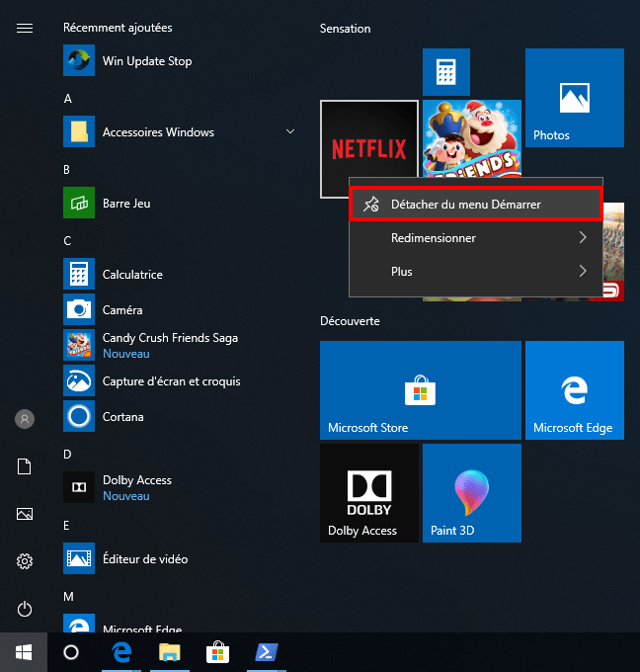Launch Win Update Stop app
The image size is (640, 672).
pos(180,60)
